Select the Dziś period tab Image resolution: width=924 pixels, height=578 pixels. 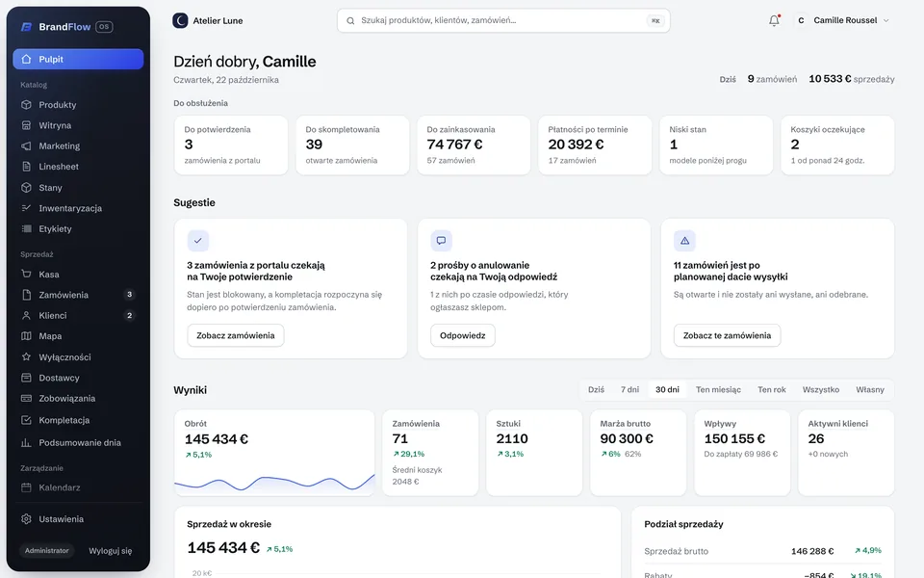597,390
